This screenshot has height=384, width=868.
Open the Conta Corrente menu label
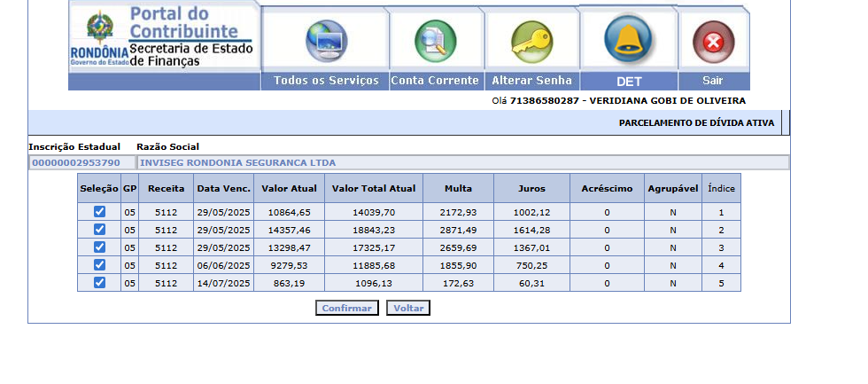(x=435, y=81)
